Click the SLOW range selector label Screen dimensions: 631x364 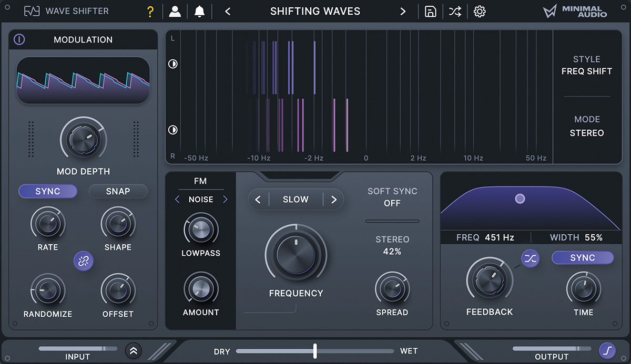tap(296, 200)
